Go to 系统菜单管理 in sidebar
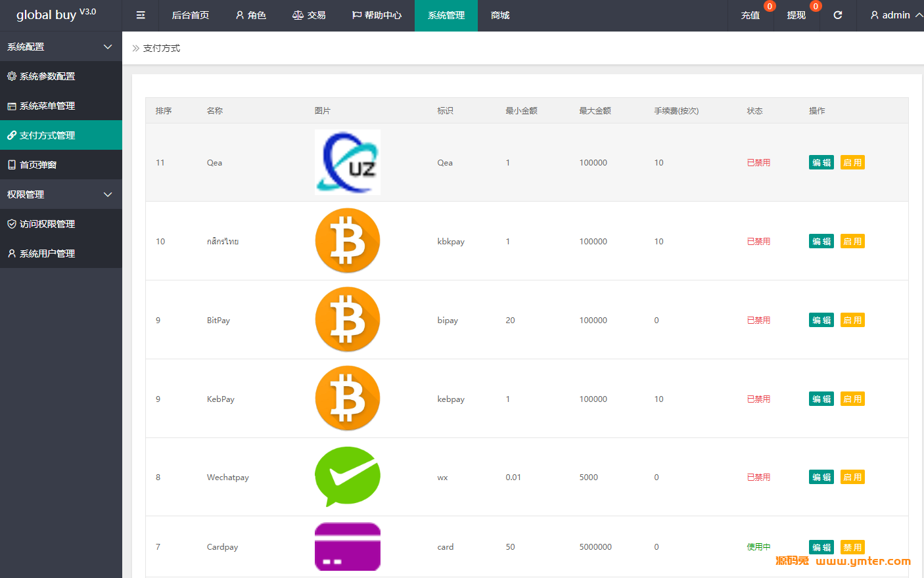924x578 pixels. [61, 106]
